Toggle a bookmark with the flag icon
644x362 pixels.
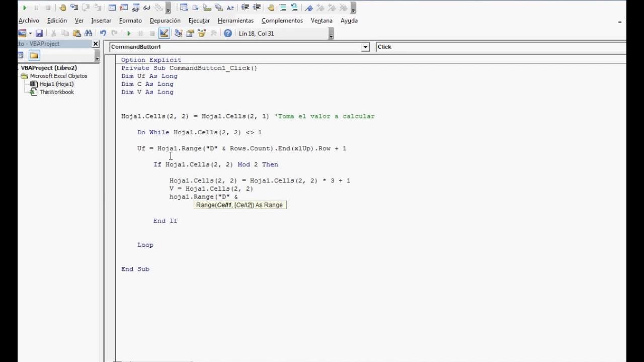tap(309, 8)
